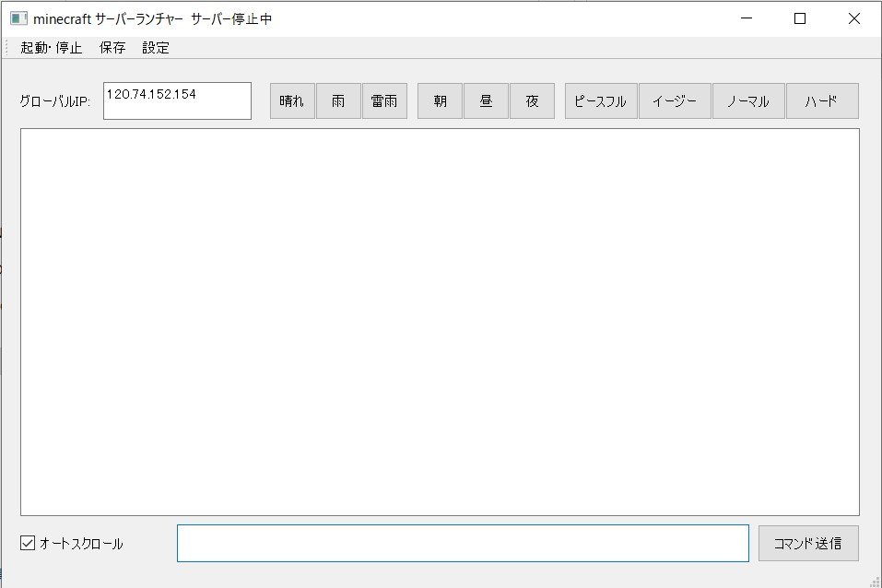The image size is (882, 588).
Task: Change time to 朝
Action: (x=440, y=101)
